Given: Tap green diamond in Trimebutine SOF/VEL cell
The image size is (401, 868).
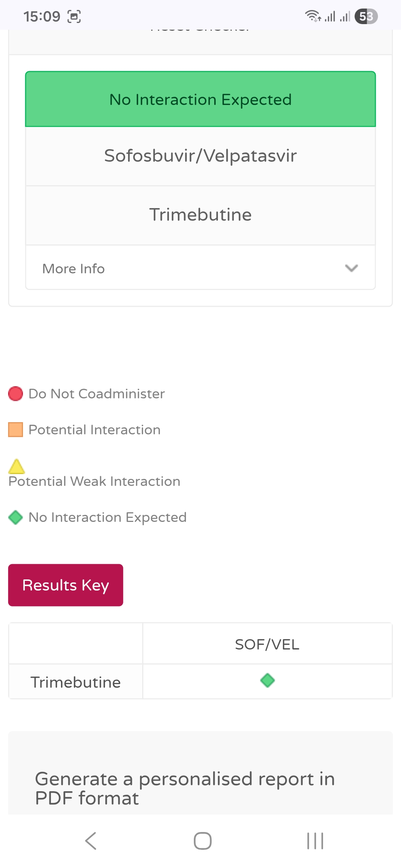Looking at the screenshot, I should [x=267, y=680].
